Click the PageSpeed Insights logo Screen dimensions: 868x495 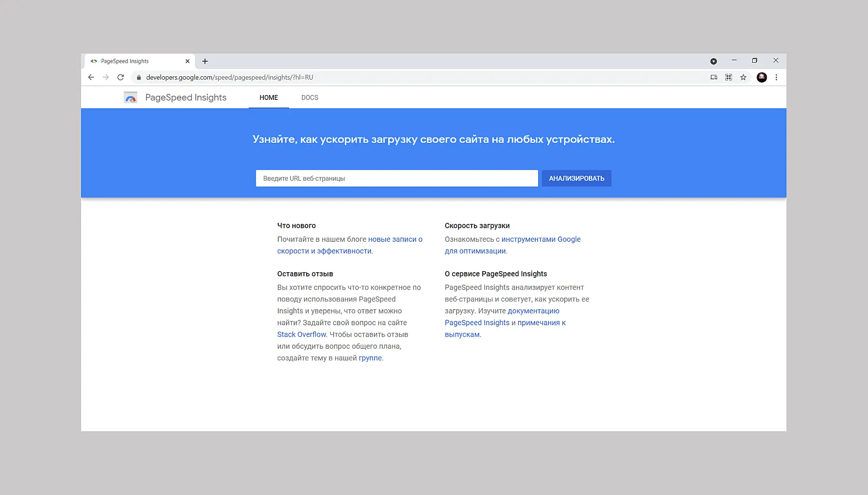pyautogui.click(x=131, y=97)
